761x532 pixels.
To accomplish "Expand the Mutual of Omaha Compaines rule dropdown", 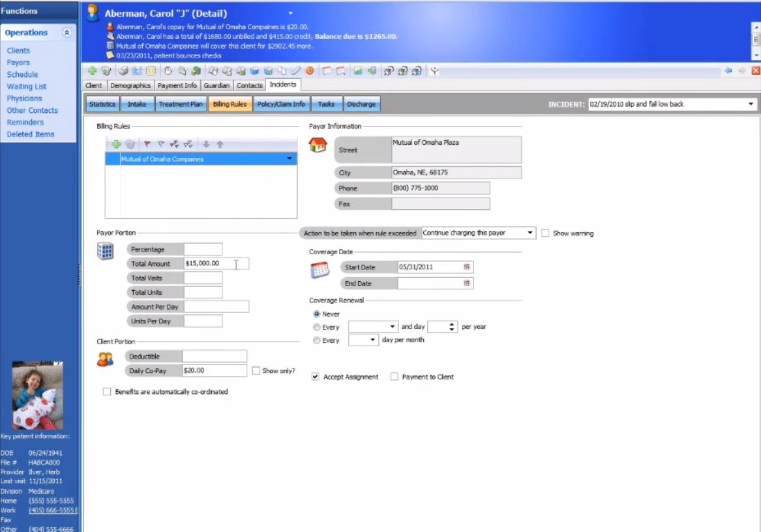I will (x=288, y=158).
